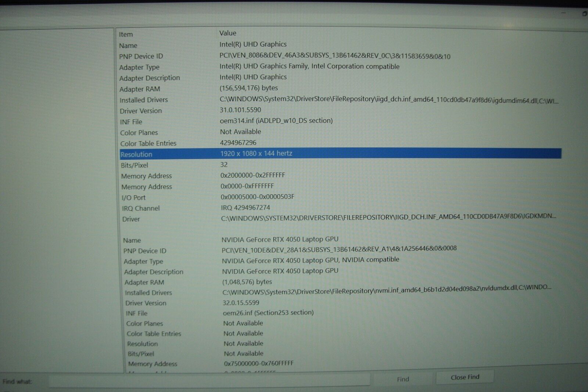Select Memory Address 0x2000000-0x2FFFFFF

253,175
